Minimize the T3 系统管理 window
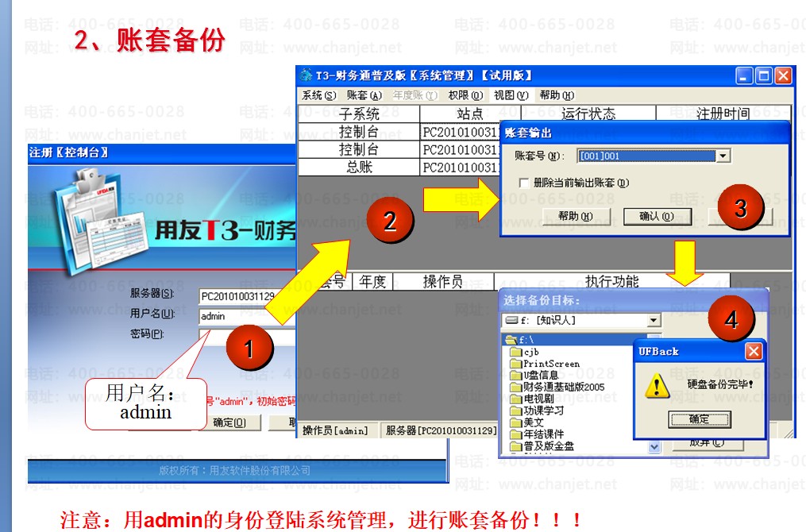This screenshot has width=806, height=532. [x=745, y=76]
